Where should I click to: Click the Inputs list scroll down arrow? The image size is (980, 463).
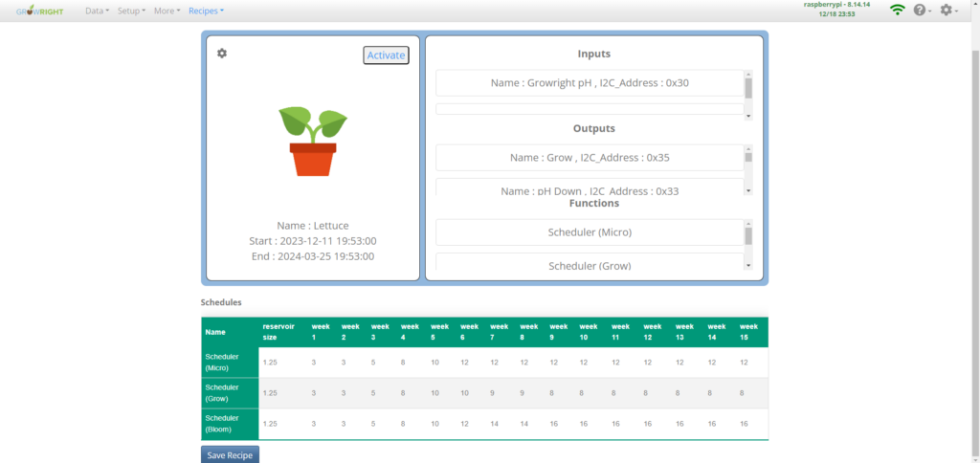pos(748,116)
